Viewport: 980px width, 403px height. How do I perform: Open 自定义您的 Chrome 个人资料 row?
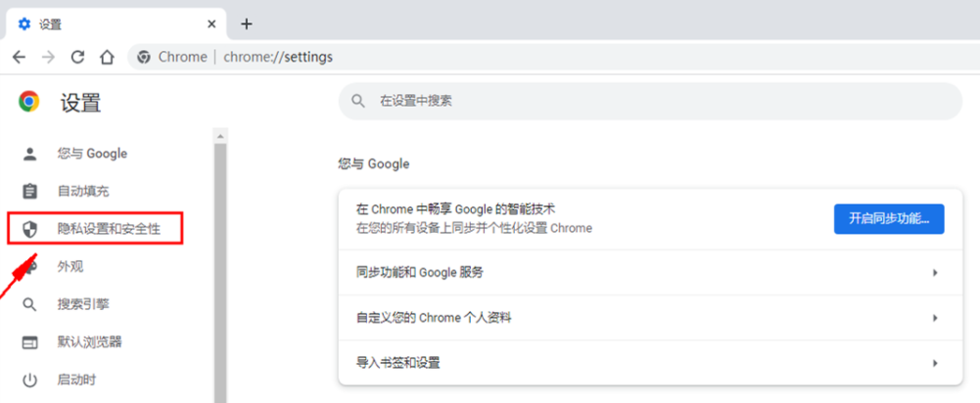(650, 317)
